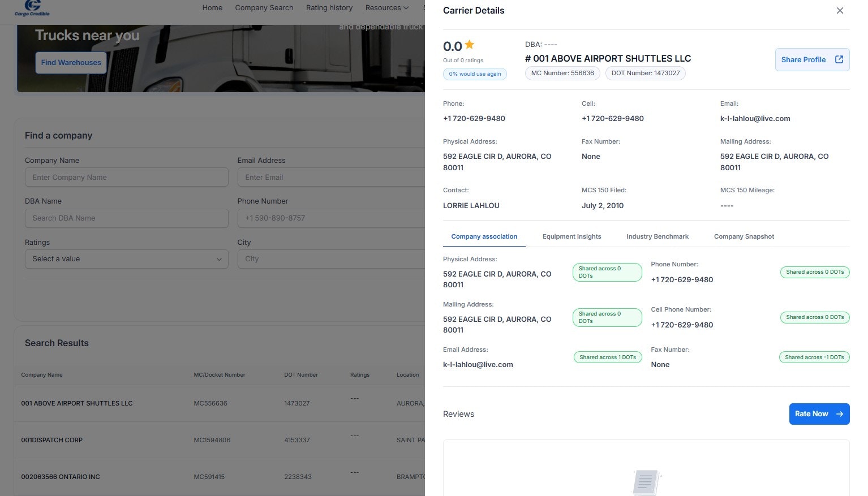Click the DOT Number 1473027 badge
Viewport: 868px width, 496px height.
pyautogui.click(x=646, y=73)
